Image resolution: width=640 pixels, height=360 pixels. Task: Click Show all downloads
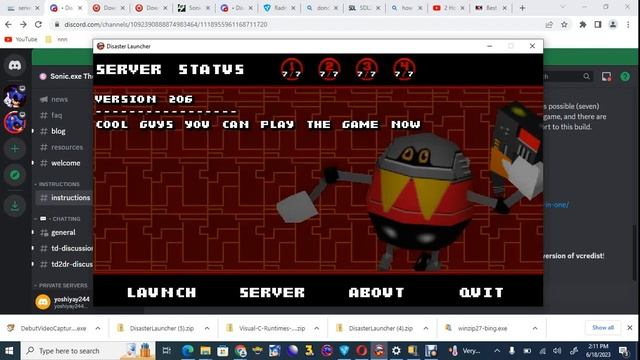(x=603, y=328)
